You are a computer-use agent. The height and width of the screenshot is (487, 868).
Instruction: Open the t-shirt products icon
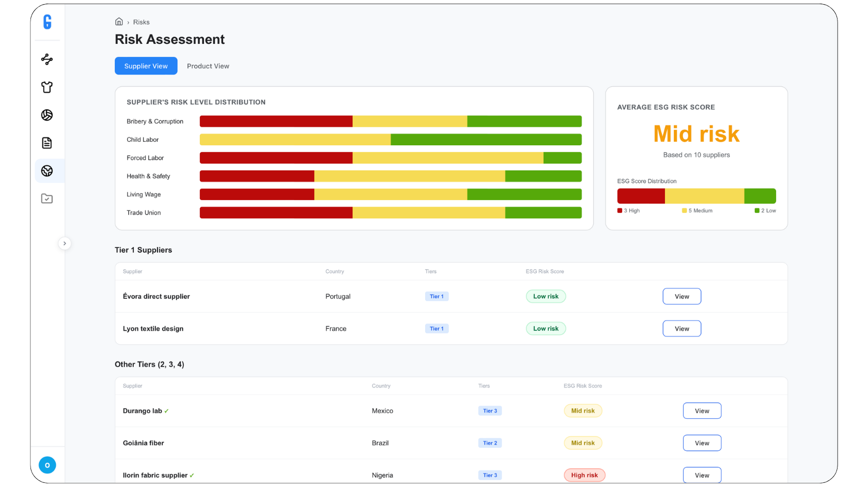[x=47, y=87]
